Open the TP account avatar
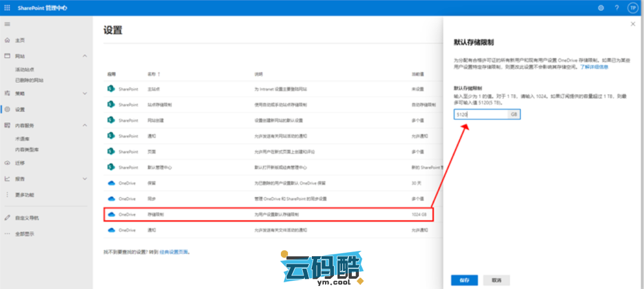 pos(632,8)
